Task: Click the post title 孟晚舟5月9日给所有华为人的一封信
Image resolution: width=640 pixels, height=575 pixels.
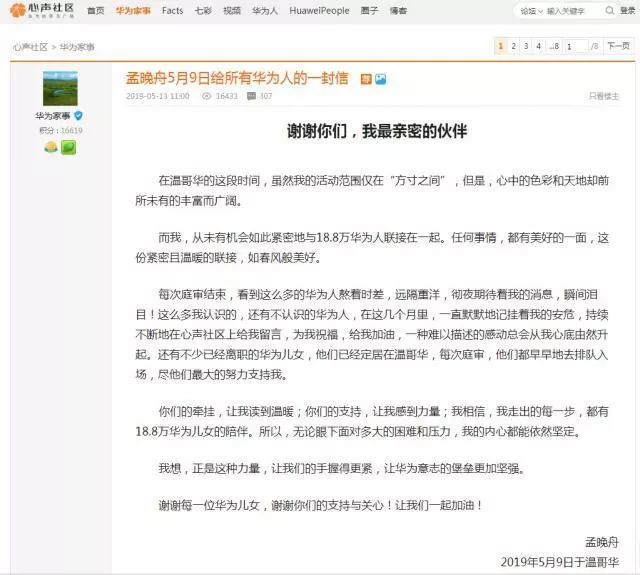Action: pos(237,78)
